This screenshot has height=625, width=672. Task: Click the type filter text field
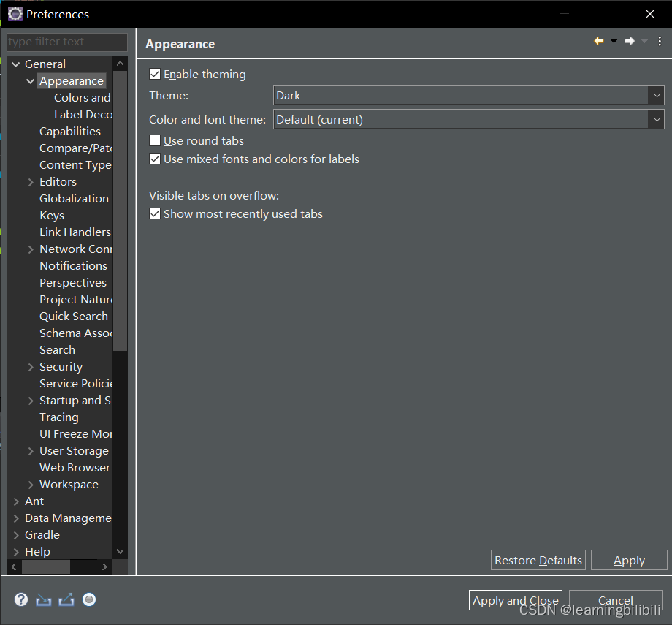click(67, 42)
